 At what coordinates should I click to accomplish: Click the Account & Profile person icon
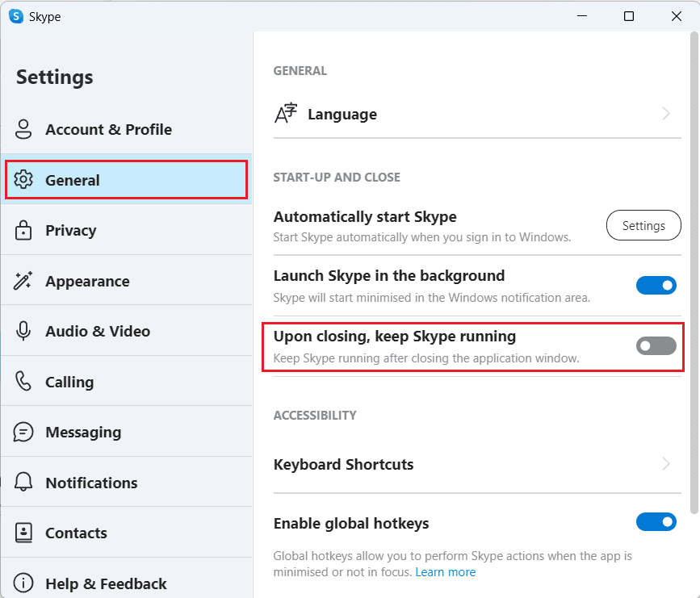23,129
